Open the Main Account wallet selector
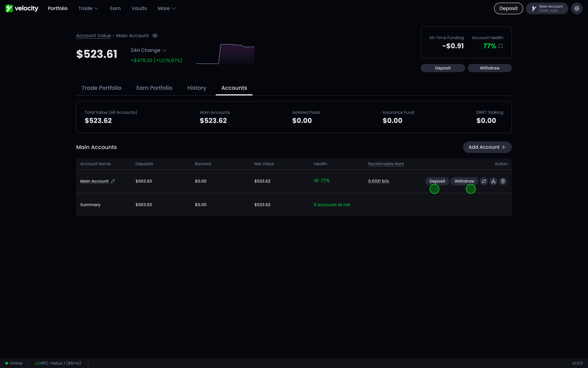The height and width of the screenshot is (368, 588). click(x=547, y=8)
